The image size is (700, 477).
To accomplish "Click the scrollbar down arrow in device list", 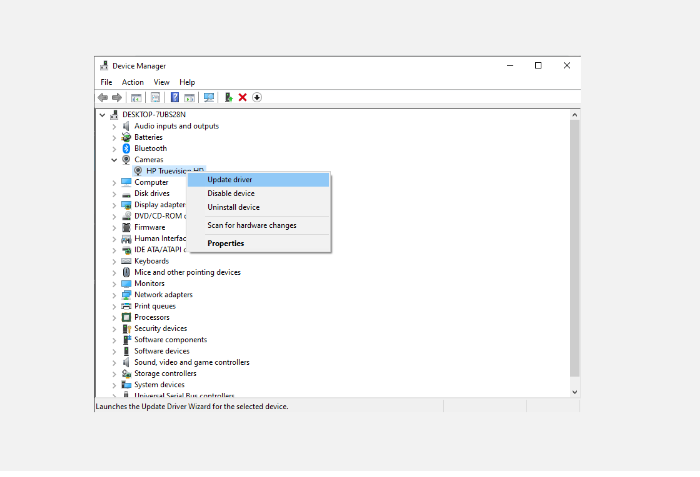I will 575,392.
